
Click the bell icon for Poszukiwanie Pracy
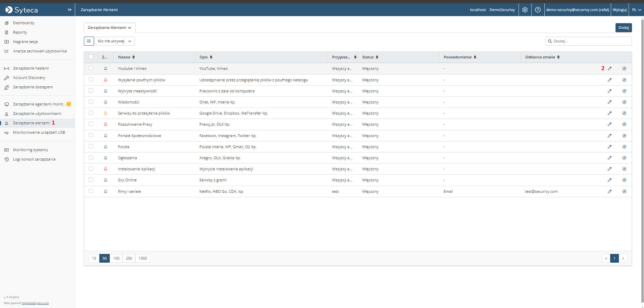(105, 124)
